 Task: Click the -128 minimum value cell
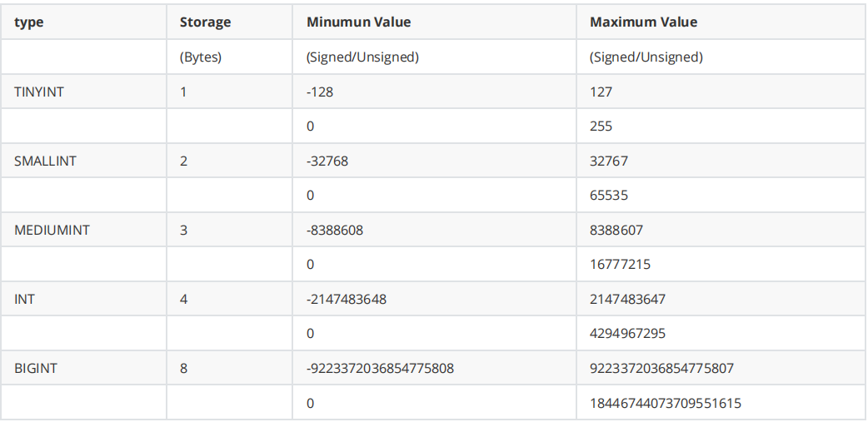point(320,92)
